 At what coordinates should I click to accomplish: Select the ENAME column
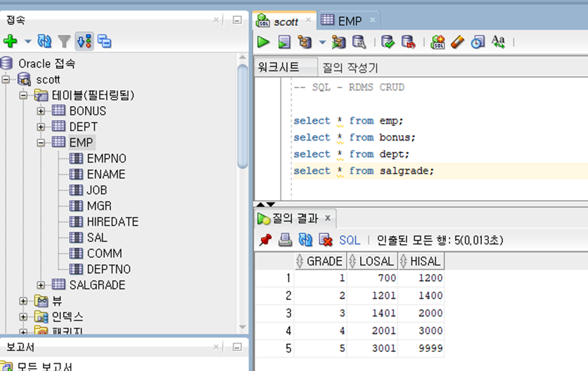point(106,174)
